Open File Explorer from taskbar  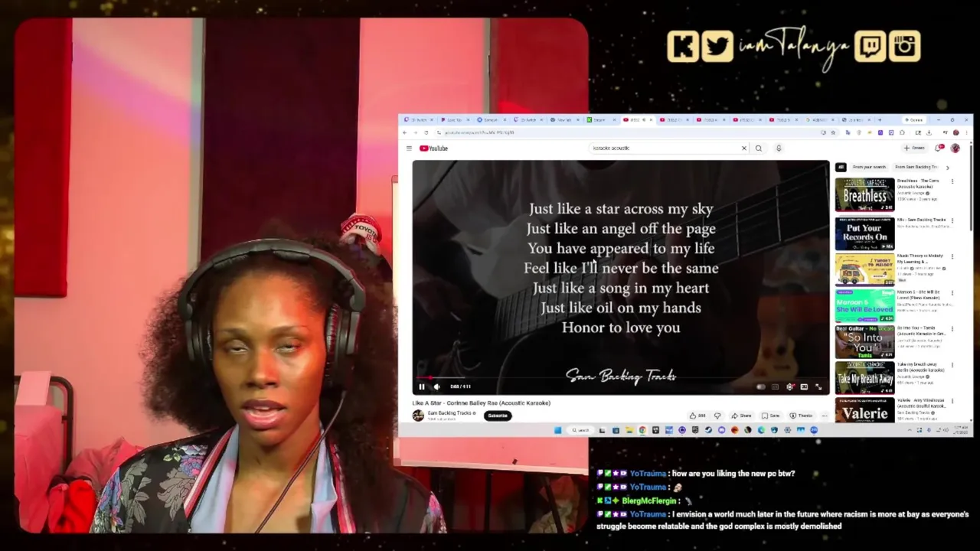click(629, 430)
